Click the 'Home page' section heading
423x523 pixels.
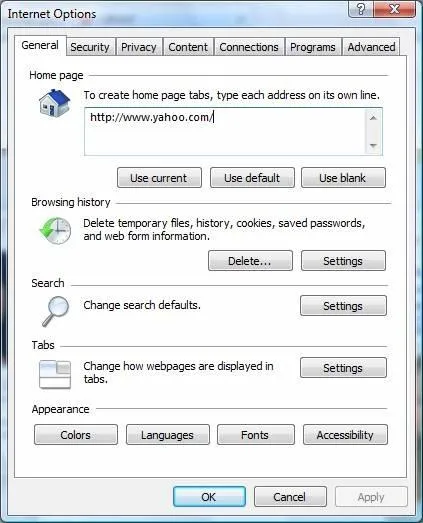[56, 75]
